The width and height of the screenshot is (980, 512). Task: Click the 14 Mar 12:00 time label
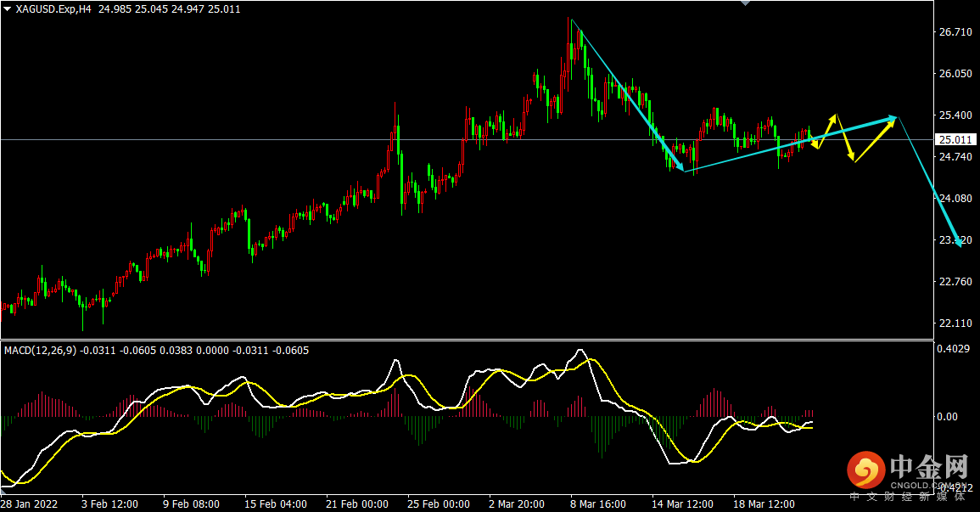[682, 504]
